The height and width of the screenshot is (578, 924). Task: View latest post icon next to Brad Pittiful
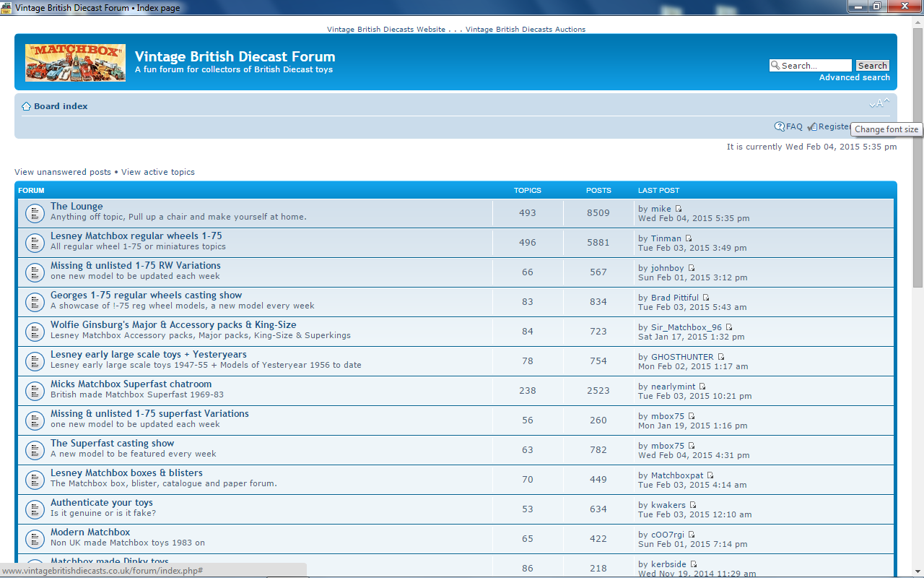(706, 298)
